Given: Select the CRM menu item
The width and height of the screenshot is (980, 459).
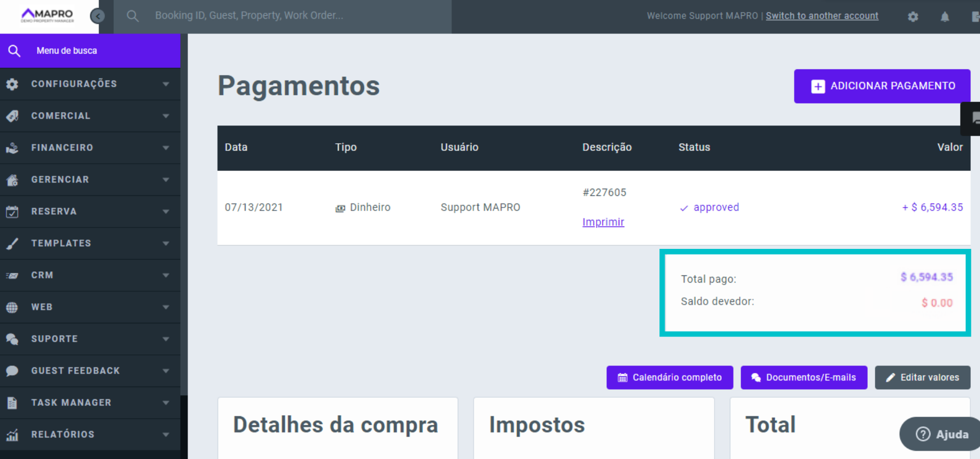Looking at the screenshot, I should 42,275.
